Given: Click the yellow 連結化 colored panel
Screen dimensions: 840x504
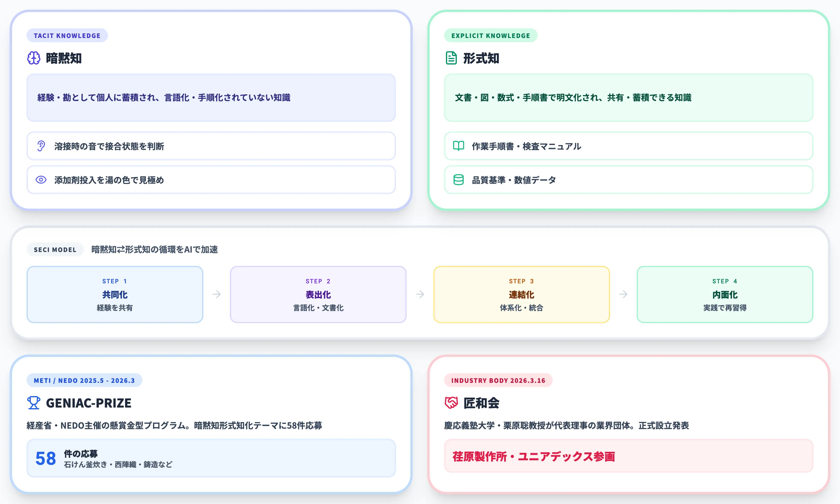Looking at the screenshot, I should pos(521,295).
